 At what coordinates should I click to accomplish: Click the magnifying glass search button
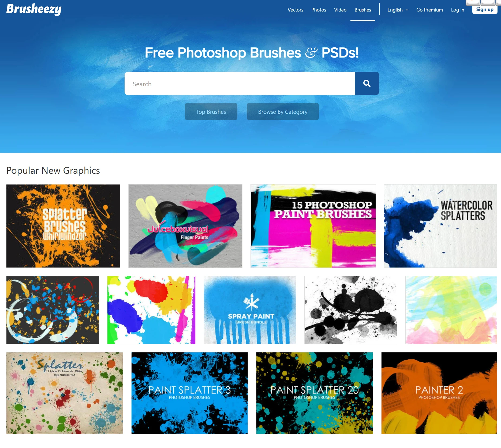pyautogui.click(x=367, y=84)
